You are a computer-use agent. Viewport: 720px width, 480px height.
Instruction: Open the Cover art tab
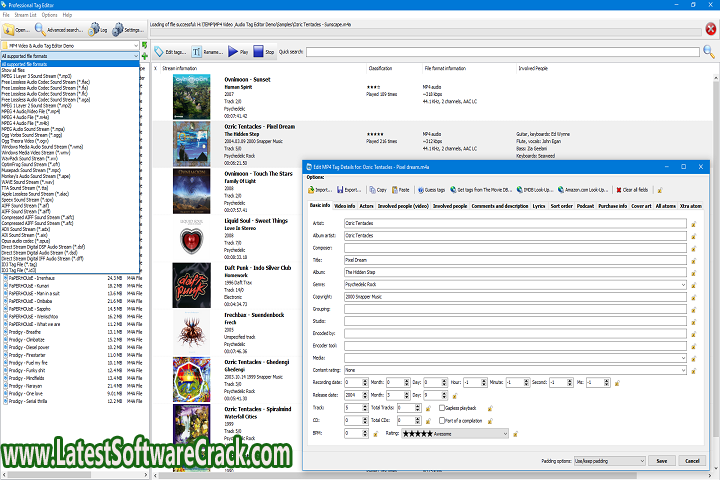(x=640, y=205)
